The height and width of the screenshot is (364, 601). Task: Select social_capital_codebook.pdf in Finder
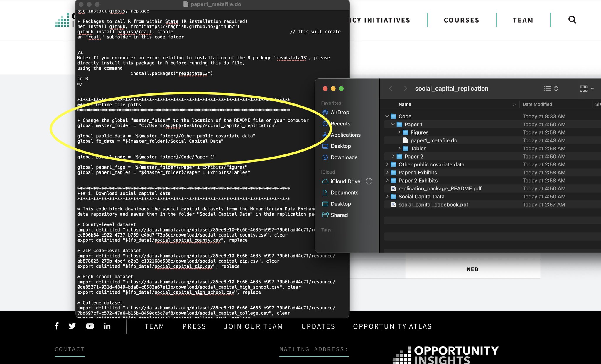pos(433,205)
